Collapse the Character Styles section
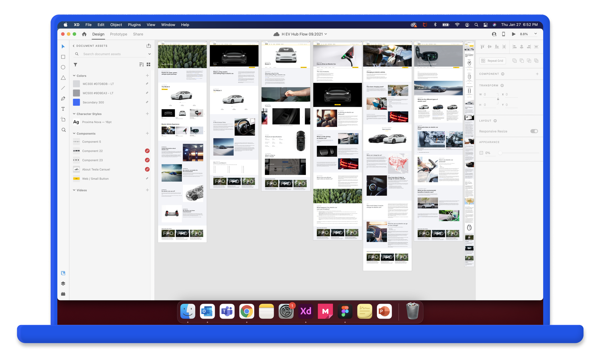This screenshot has width=602, height=364. [74, 114]
